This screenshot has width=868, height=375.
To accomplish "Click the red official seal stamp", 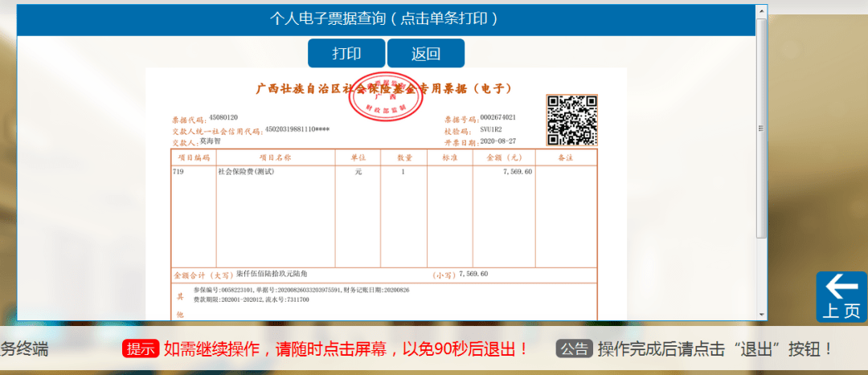I will tap(386, 96).
